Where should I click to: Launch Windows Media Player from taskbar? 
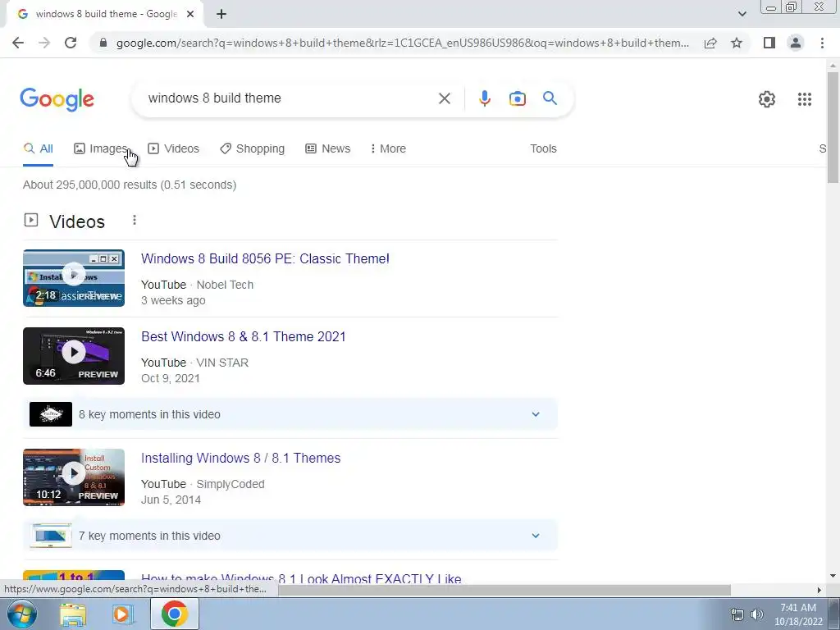[x=122, y=614]
